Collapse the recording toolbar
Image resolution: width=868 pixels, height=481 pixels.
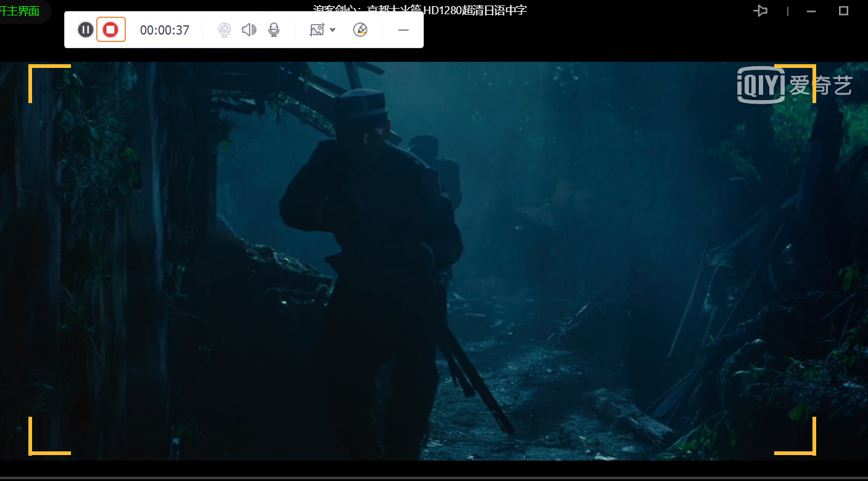tap(403, 30)
